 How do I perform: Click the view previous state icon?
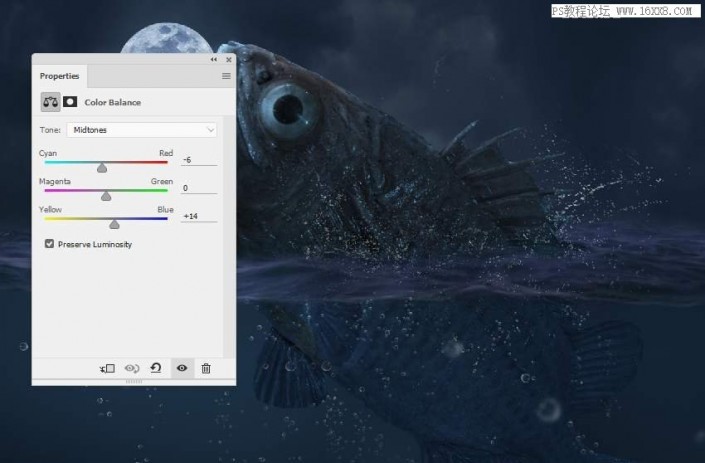132,369
